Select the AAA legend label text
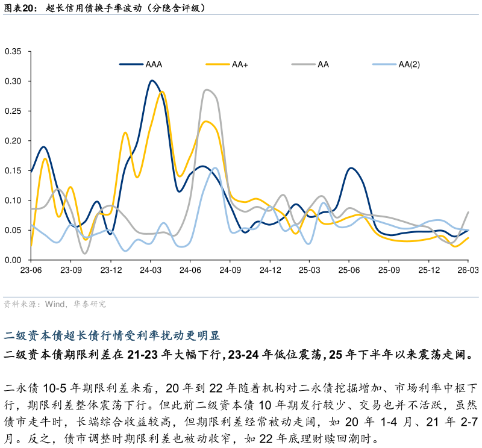This screenshot has width=482, height=448. point(154,64)
